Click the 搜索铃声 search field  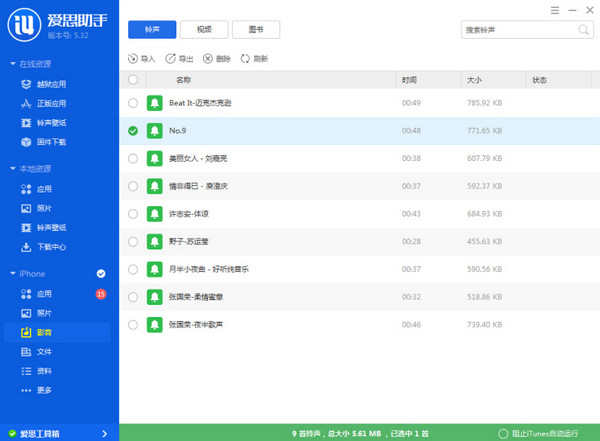[506, 31]
